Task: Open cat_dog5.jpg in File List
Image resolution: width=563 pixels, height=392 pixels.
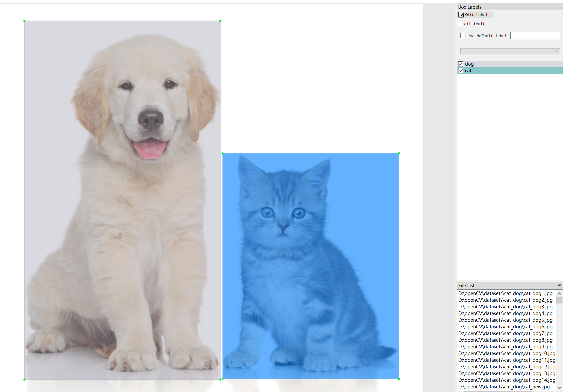Action: point(505,320)
